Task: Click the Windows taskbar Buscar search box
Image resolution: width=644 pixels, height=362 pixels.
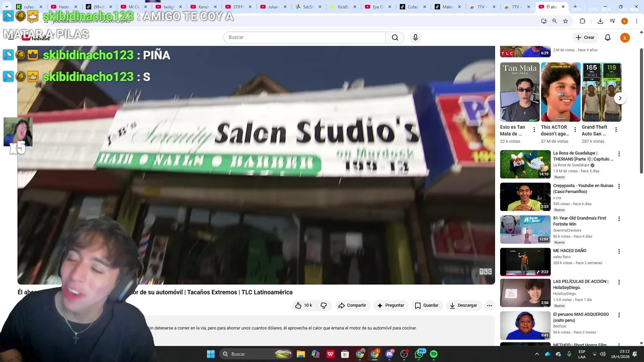Action: (x=257, y=354)
